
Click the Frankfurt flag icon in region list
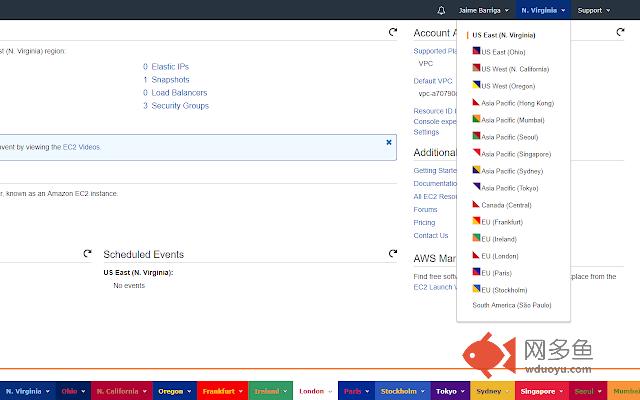coord(476,221)
